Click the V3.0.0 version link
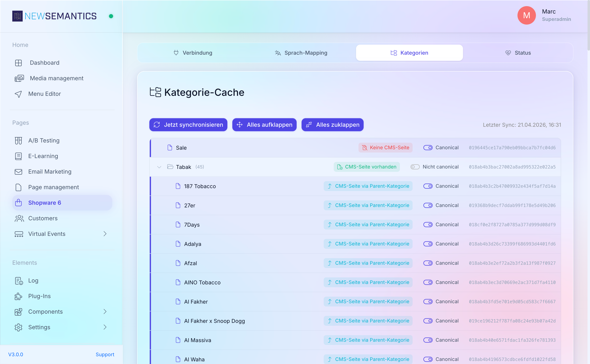This screenshot has height=364, width=590. (16, 354)
